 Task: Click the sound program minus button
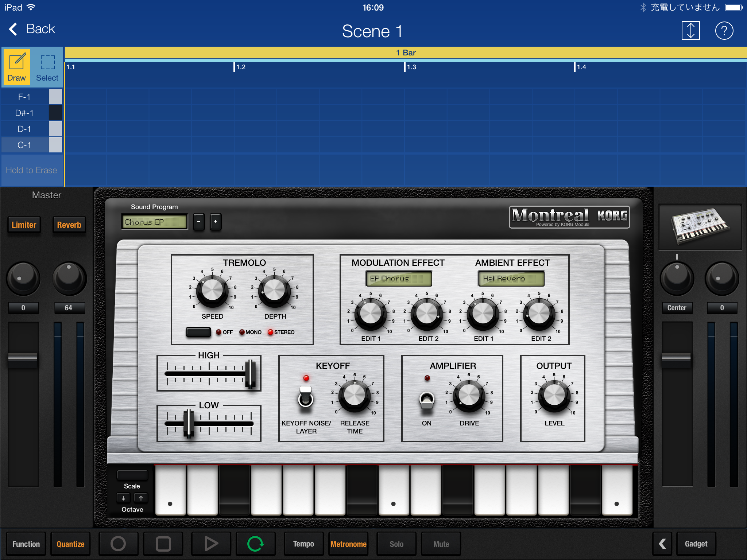[x=199, y=221]
